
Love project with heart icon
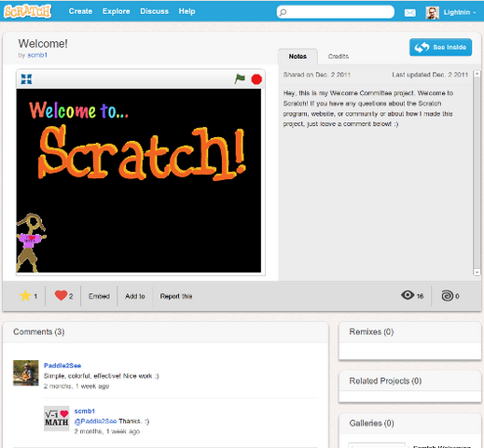61,296
